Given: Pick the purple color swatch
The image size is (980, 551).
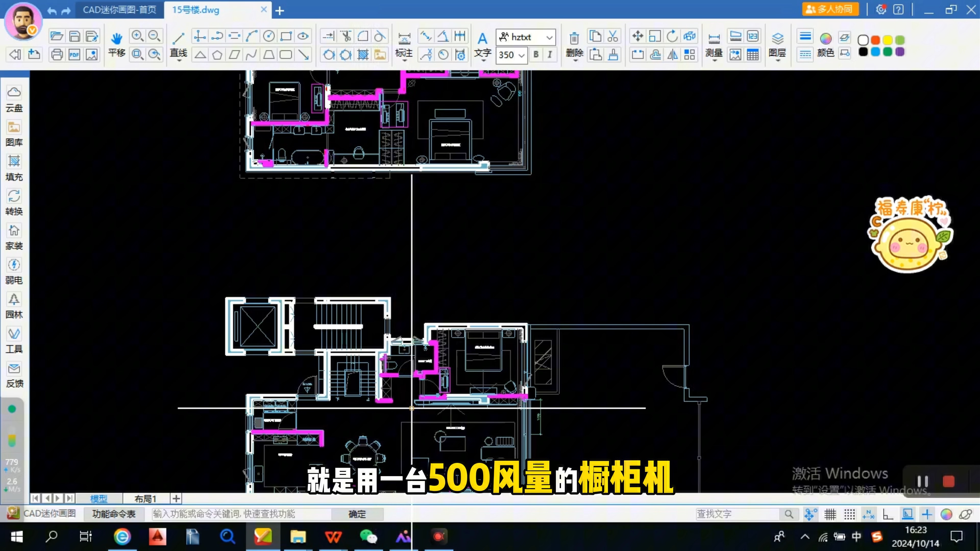Looking at the screenshot, I should 900,52.
